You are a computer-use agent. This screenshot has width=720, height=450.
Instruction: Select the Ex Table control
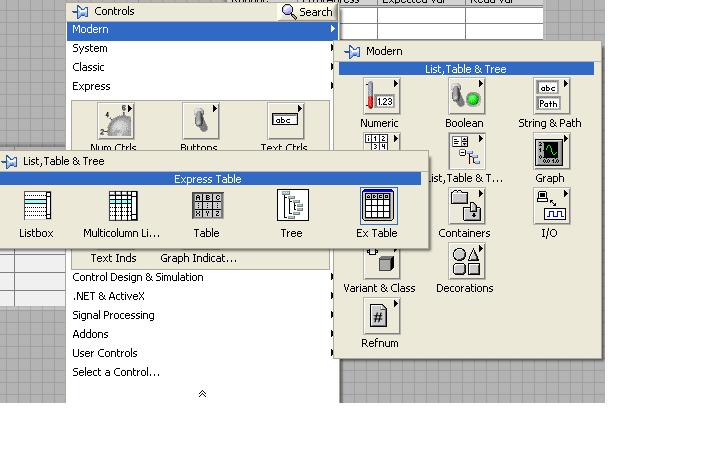pyautogui.click(x=378, y=206)
